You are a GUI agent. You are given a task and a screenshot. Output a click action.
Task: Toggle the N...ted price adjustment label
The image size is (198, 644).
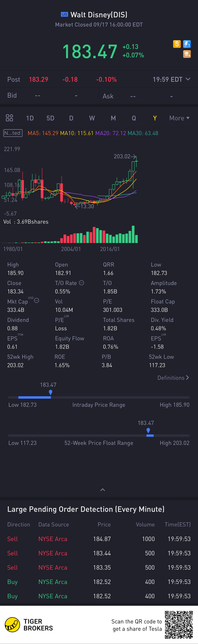[x=13, y=133]
